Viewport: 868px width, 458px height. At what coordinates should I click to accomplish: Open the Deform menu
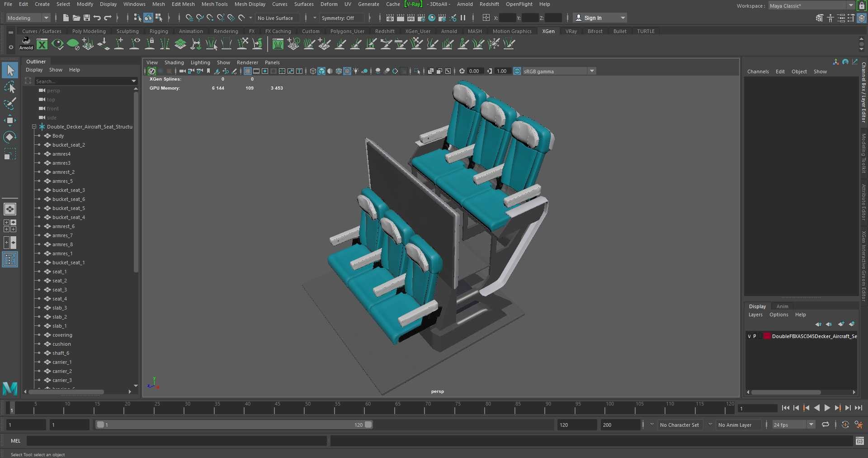click(329, 4)
